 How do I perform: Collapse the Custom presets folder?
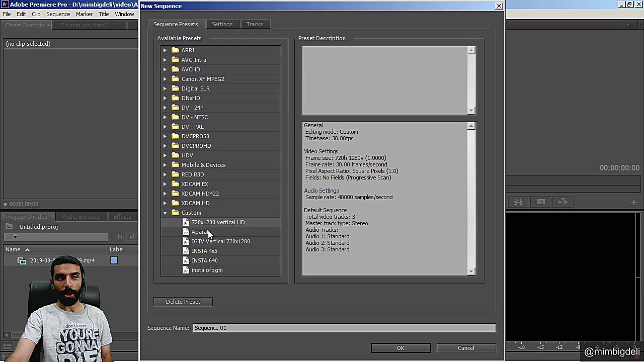pyautogui.click(x=165, y=213)
